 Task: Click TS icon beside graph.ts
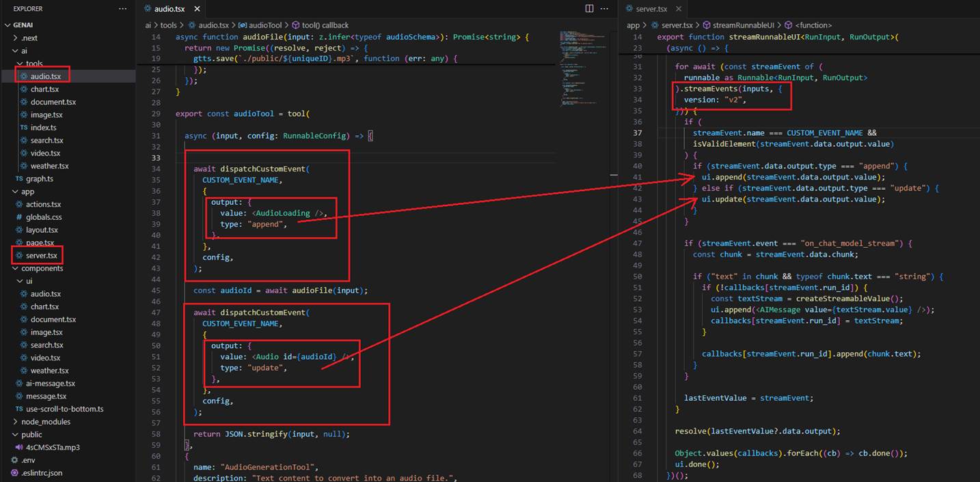[19, 179]
